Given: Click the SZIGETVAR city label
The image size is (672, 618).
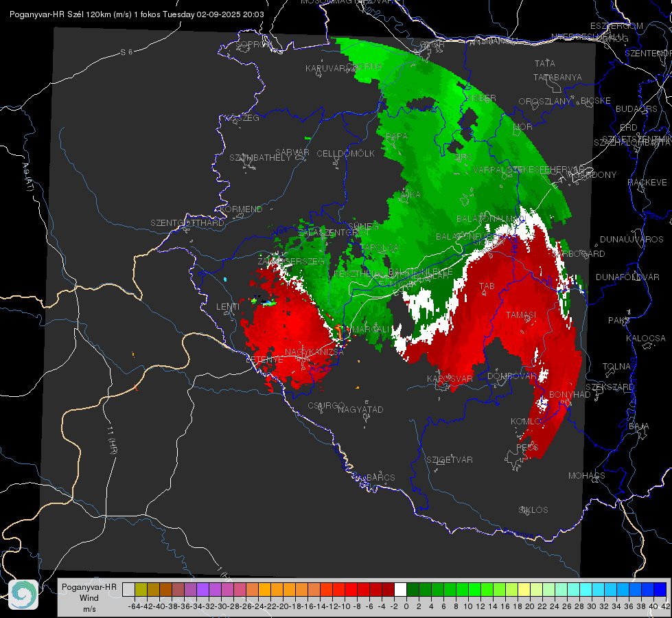Looking at the screenshot, I should [450, 460].
